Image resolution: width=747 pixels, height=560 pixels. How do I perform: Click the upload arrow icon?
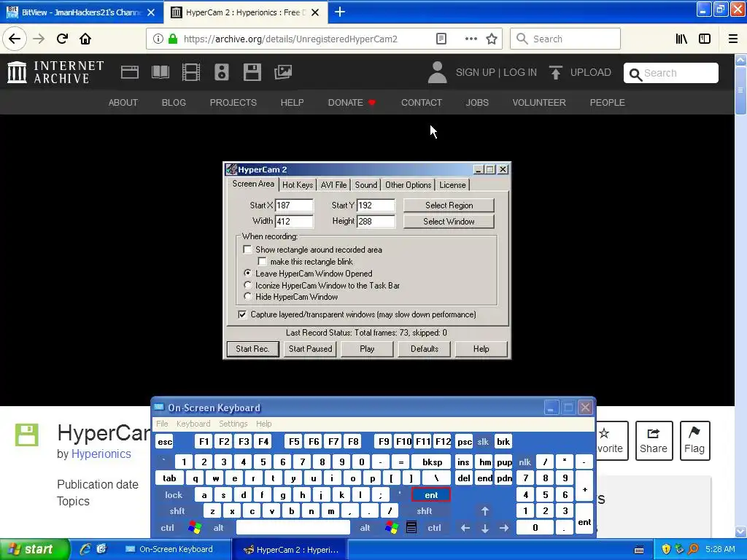click(x=555, y=72)
